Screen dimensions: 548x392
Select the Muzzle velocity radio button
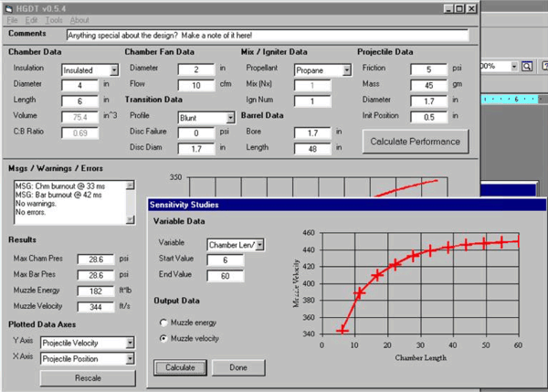click(x=163, y=339)
